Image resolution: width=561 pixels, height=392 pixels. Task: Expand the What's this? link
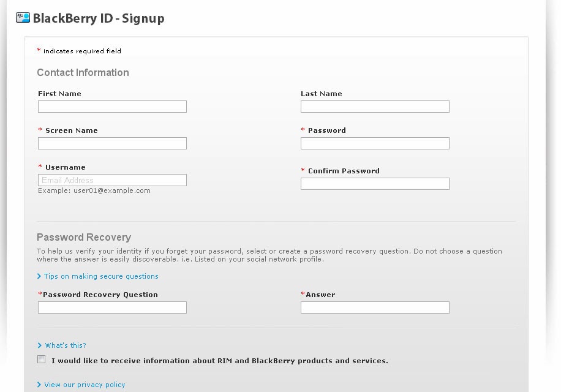pyautogui.click(x=66, y=345)
